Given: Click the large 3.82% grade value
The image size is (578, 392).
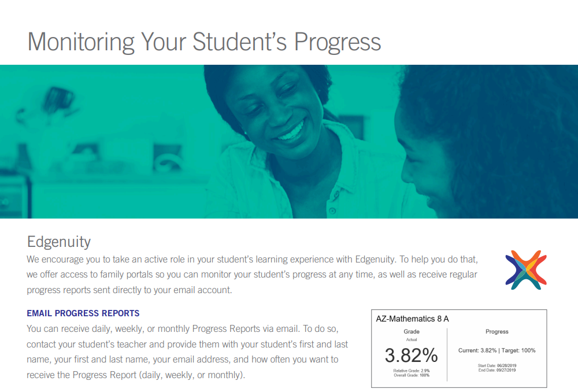Looking at the screenshot, I should pyautogui.click(x=412, y=355).
